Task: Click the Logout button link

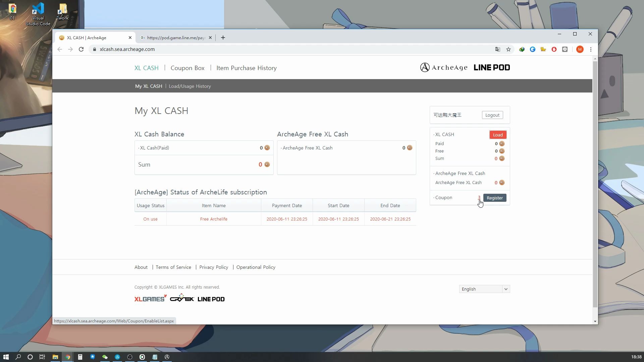Action: pyautogui.click(x=492, y=115)
